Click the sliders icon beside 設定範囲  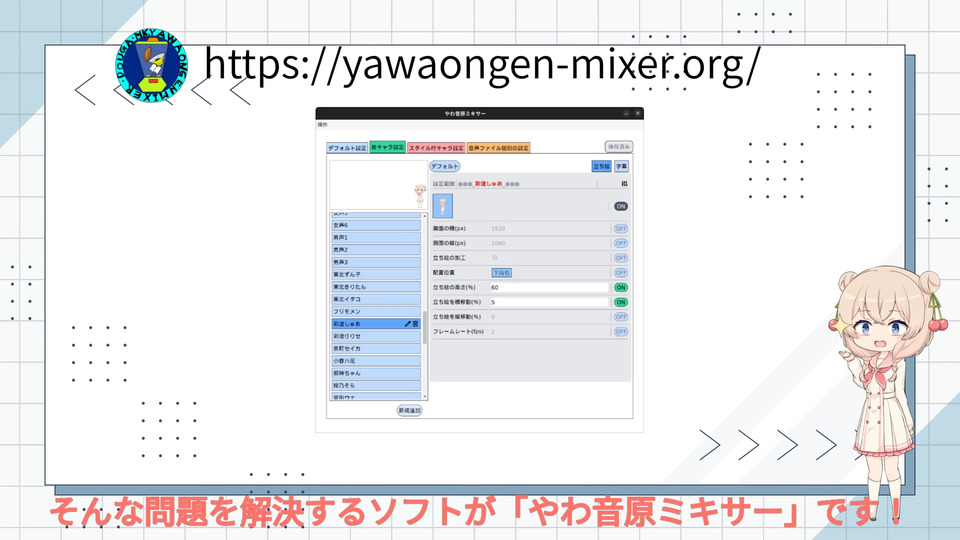point(624,184)
